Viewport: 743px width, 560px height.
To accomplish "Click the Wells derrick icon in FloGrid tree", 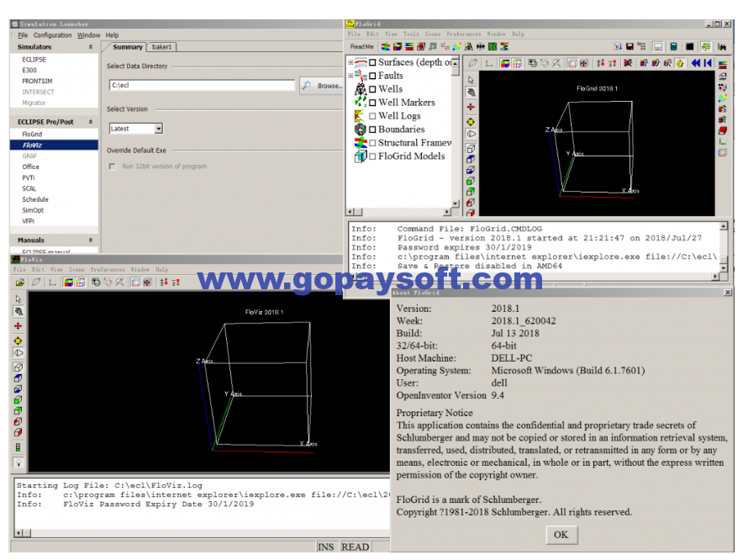I will pos(360,89).
